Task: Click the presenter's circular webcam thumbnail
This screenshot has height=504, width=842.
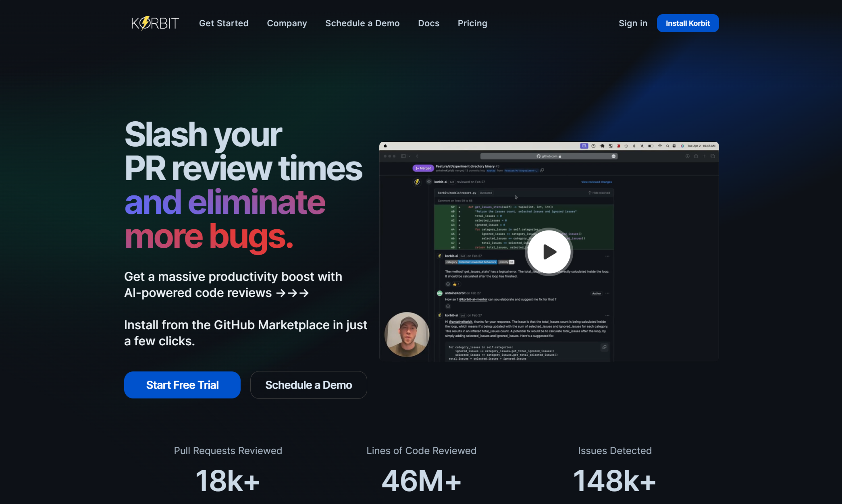Action: [407, 334]
